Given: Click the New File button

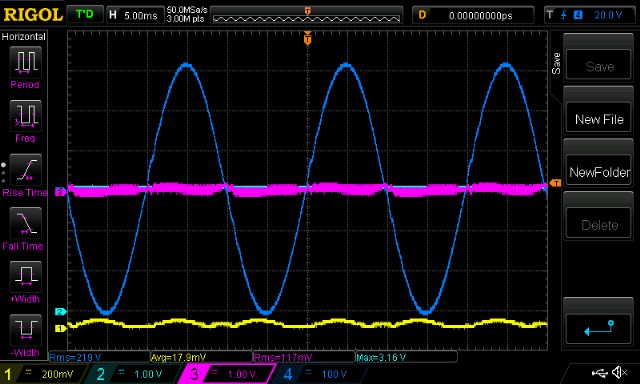Looking at the screenshot, I should pos(598,119).
